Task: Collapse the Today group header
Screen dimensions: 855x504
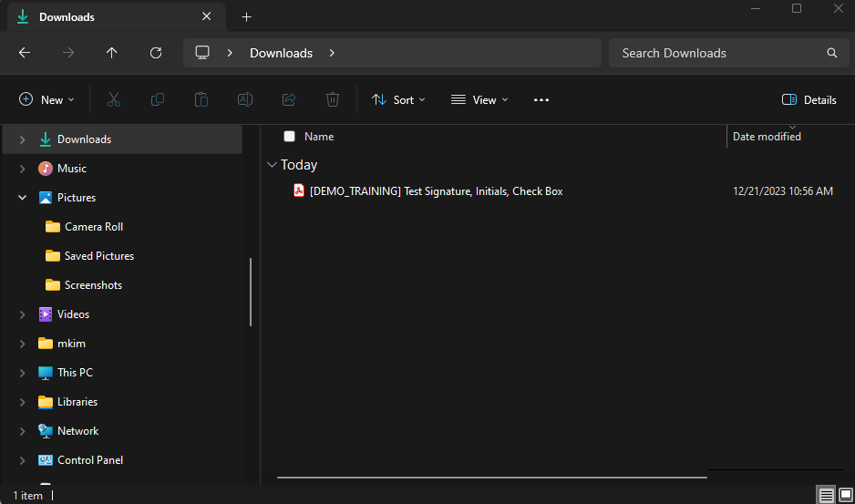Action: [x=272, y=165]
